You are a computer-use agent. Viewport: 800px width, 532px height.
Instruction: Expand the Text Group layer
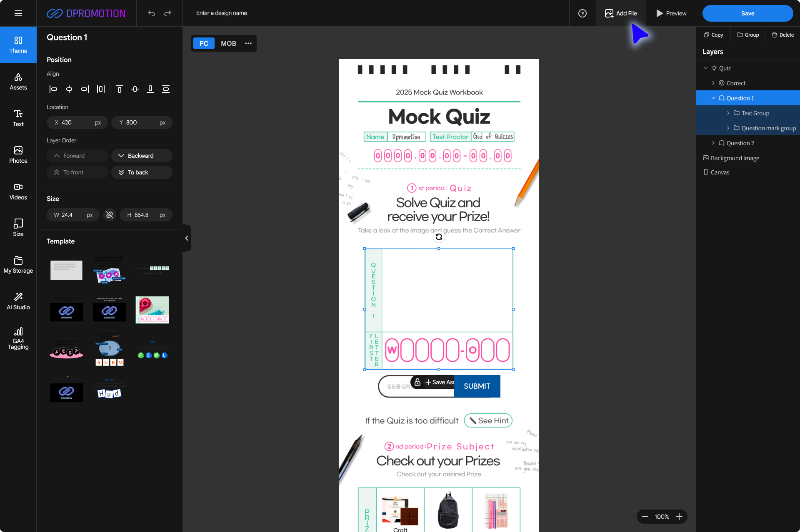click(728, 113)
